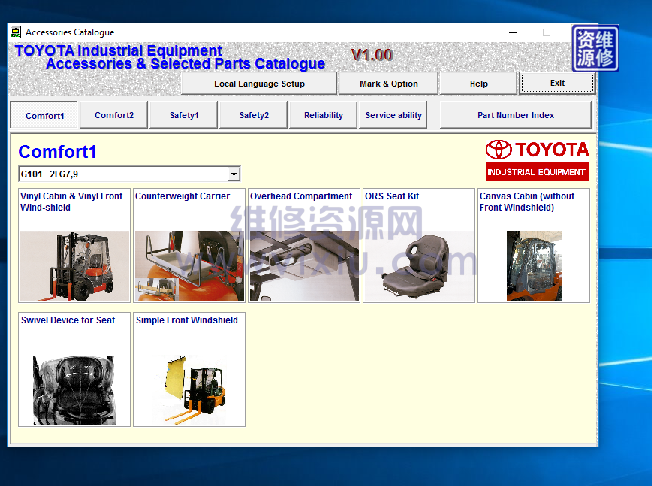The width and height of the screenshot is (652, 486).
Task: Click the Counterweight Carrier title text
Action: pyautogui.click(x=183, y=196)
